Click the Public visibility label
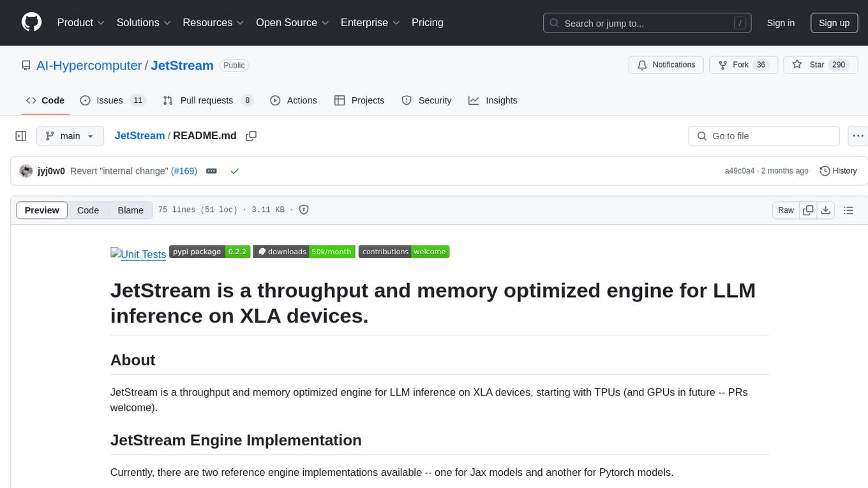Viewport: 868px width, 488px height. click(x=234, y=65)
